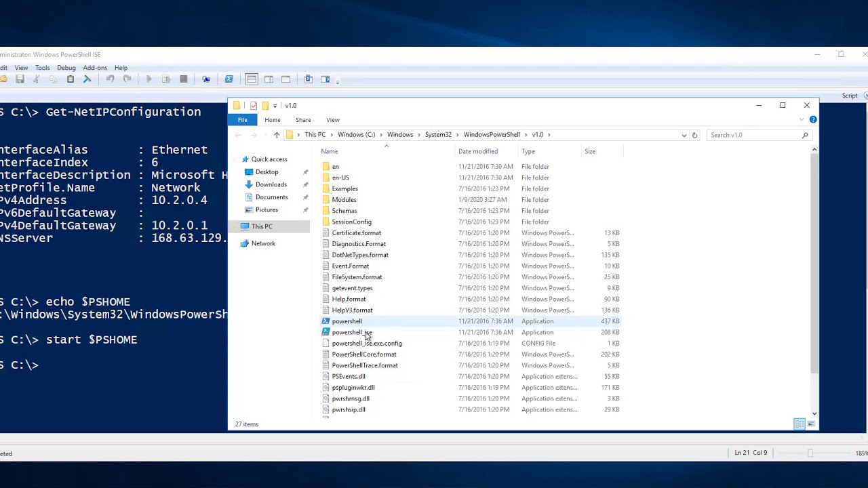
Task: Select the powershell_ise application file
Action: click(x=352, y=332)
